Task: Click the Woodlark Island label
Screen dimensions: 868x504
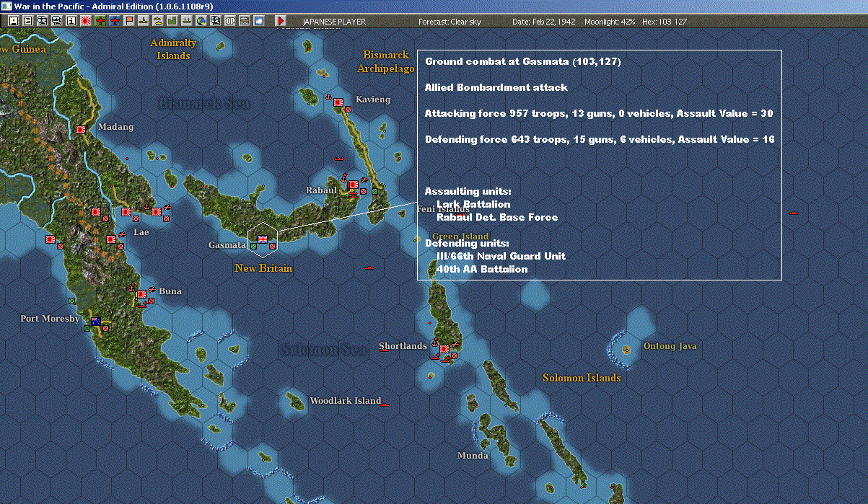Action: click(x=345, y=401)
